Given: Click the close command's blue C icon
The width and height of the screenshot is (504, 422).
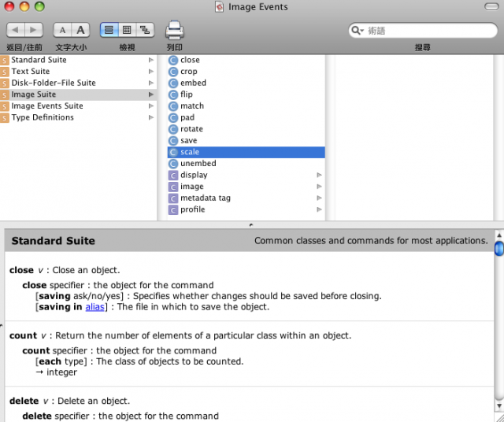Looking at the screenshot, I should (173, 60).
